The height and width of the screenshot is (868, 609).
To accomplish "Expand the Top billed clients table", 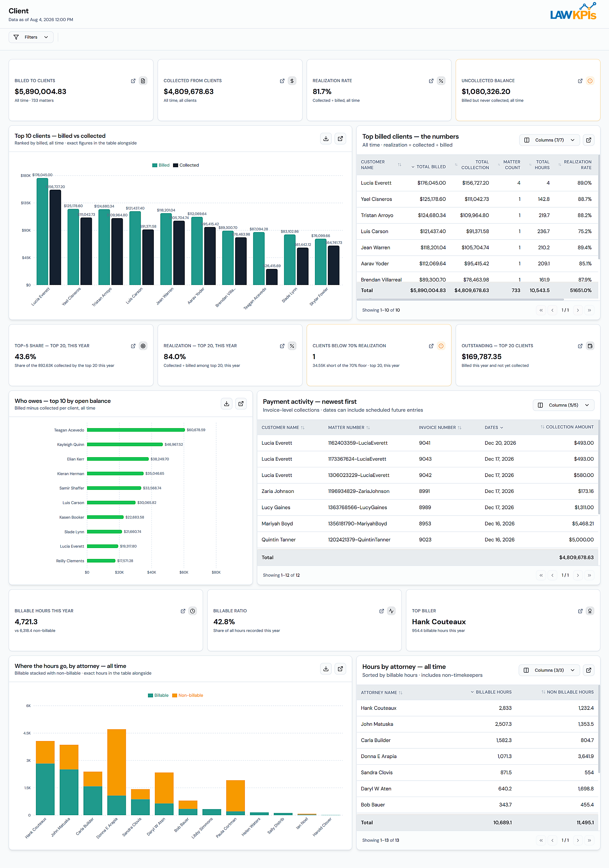I will coord(589,140).
